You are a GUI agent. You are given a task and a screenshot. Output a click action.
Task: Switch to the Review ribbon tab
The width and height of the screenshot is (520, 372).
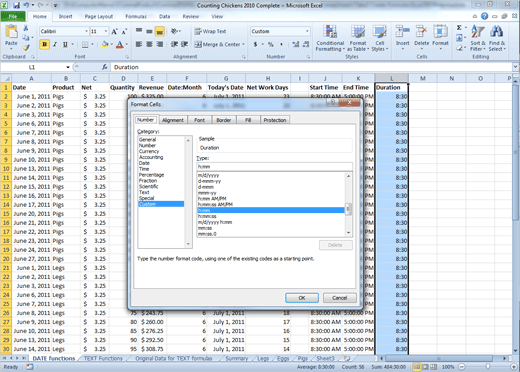[191, 16]
